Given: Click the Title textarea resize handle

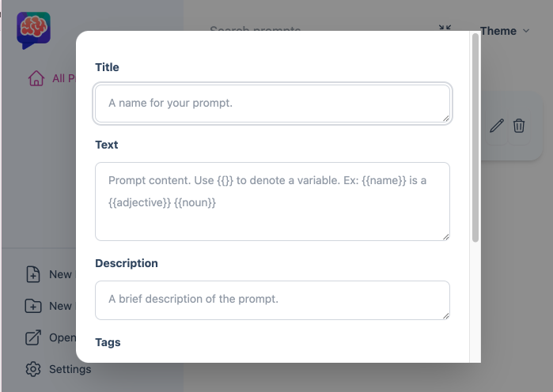Looking at the screenshot, I should pos(445,119).
